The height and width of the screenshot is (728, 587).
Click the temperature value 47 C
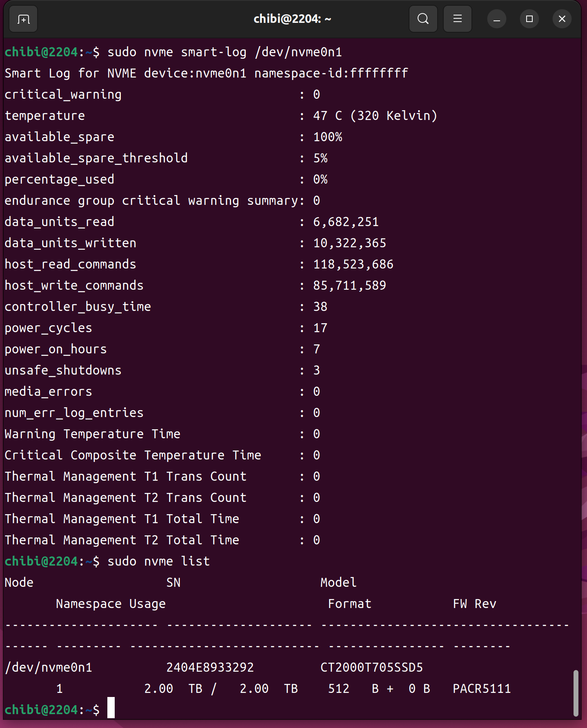327,116
